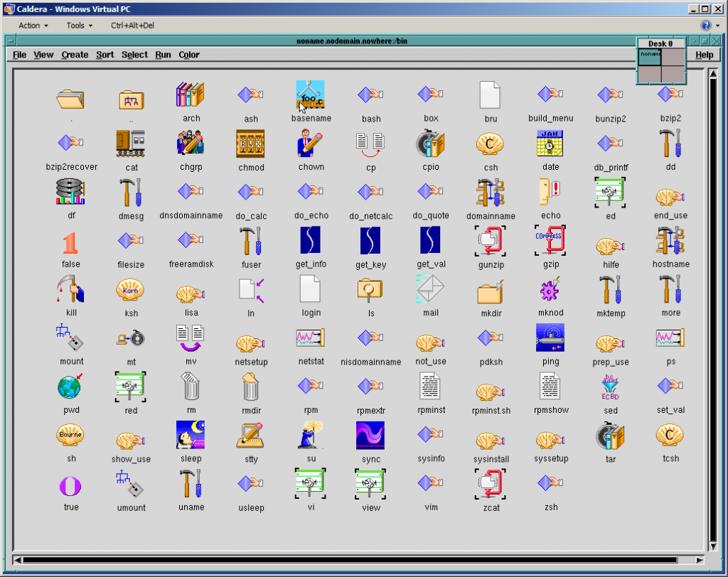Image resolution: width=728 pixels, height=577 pixels.
Task: Select the gzip compress icon
Action: [550, 240]
